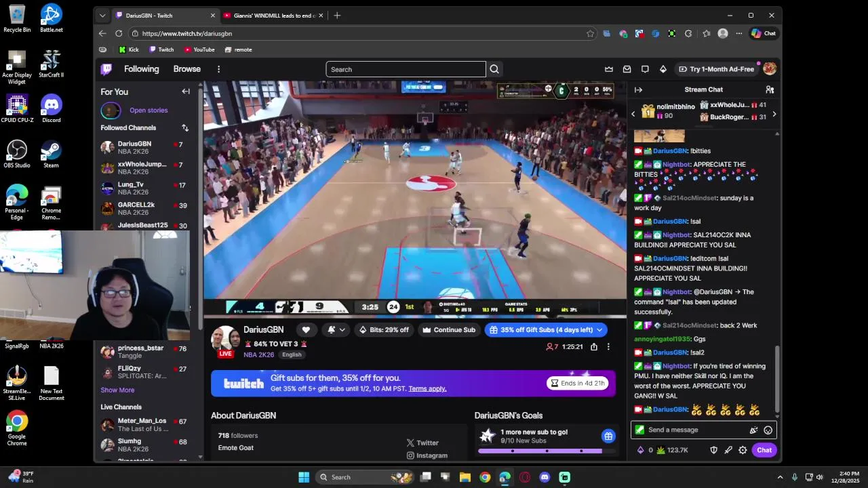Open chat shield mode icon

[713, 450]
